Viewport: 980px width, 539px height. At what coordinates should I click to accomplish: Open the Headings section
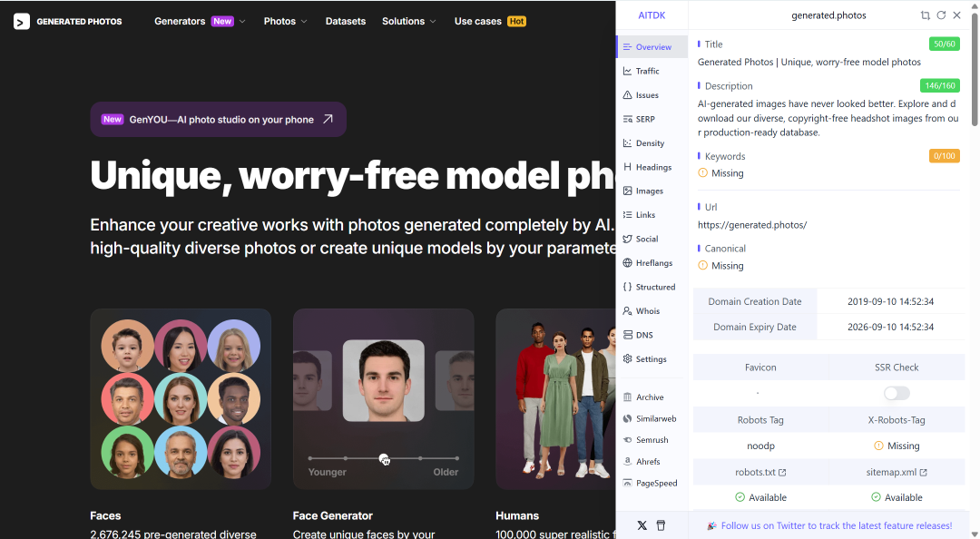click(x=652, y=167)
